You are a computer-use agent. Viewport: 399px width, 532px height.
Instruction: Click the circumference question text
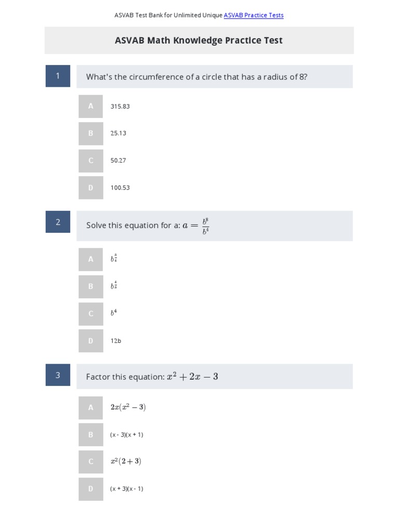(196, 77)
